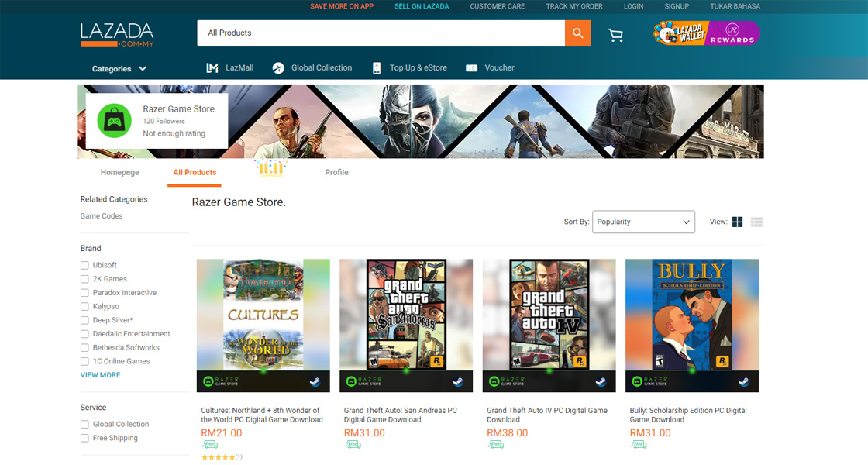Click free shipping icon under San Andreas
The image size is (868, 465).
[x=353, y=445]
